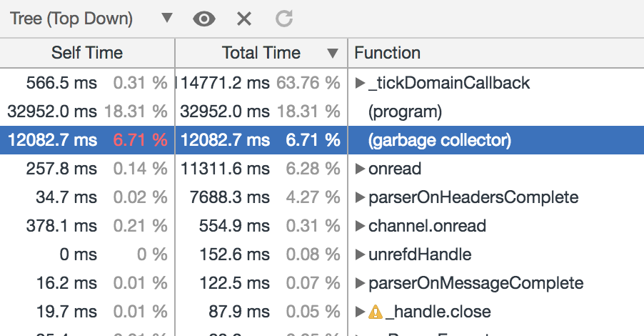
Task: Expand the _tickDomainCallback tree row
Action: 360,83
